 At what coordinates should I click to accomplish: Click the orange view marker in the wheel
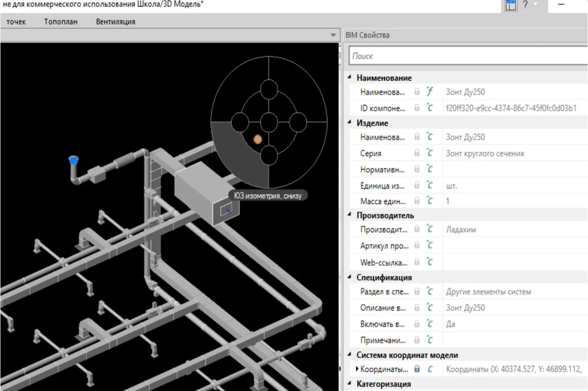257,139
